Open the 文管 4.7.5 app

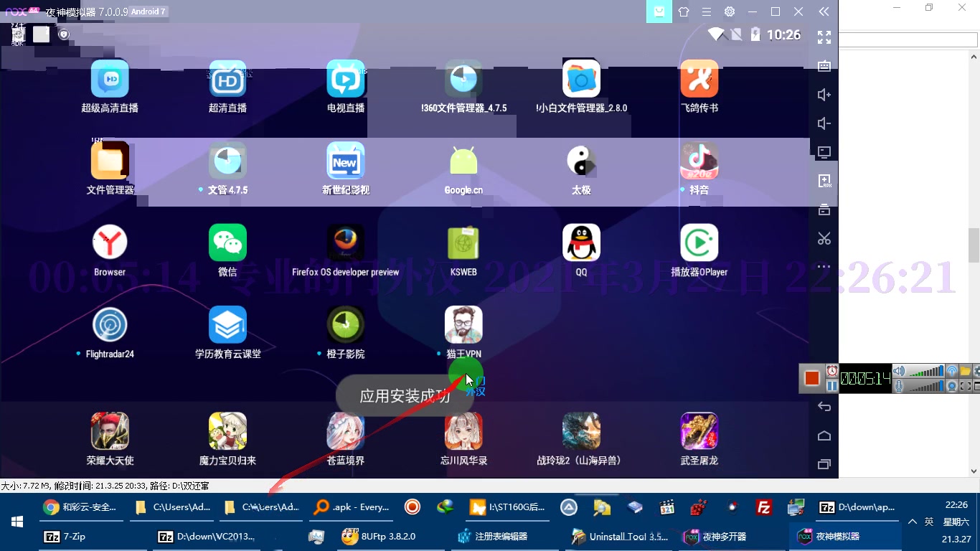pyautogui.click(x=227, y=160)
